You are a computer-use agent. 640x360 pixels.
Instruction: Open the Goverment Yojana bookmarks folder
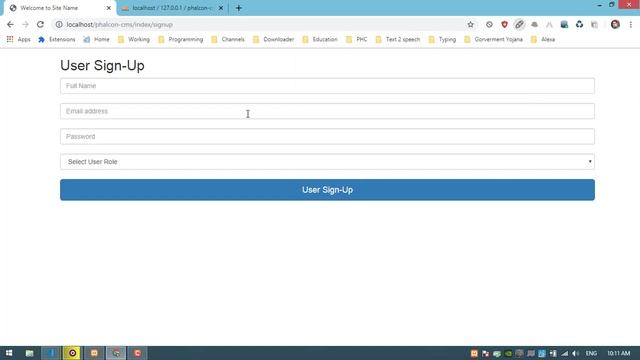tap(493, 39)
